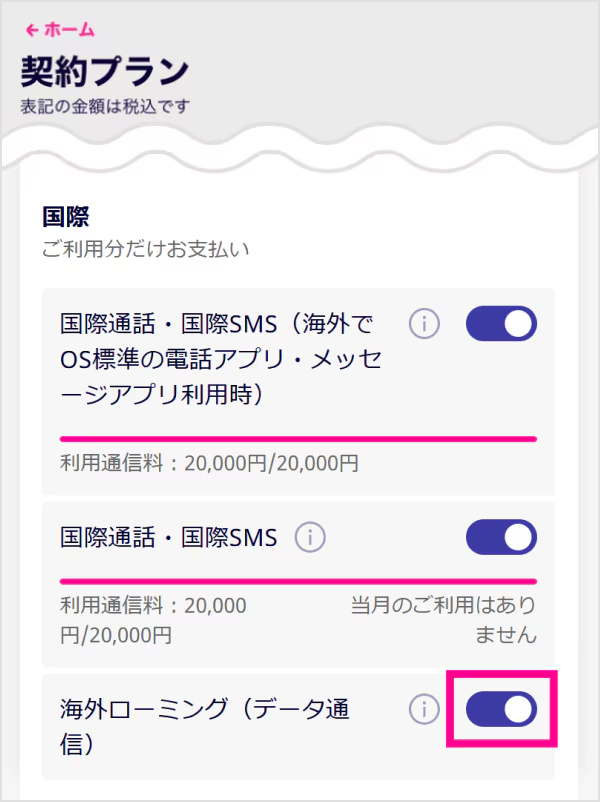600x802 pixels.
Task: Disable the second 国際通話・国際SMS switch
Action: pyautogui.click(x=501, y=538)
